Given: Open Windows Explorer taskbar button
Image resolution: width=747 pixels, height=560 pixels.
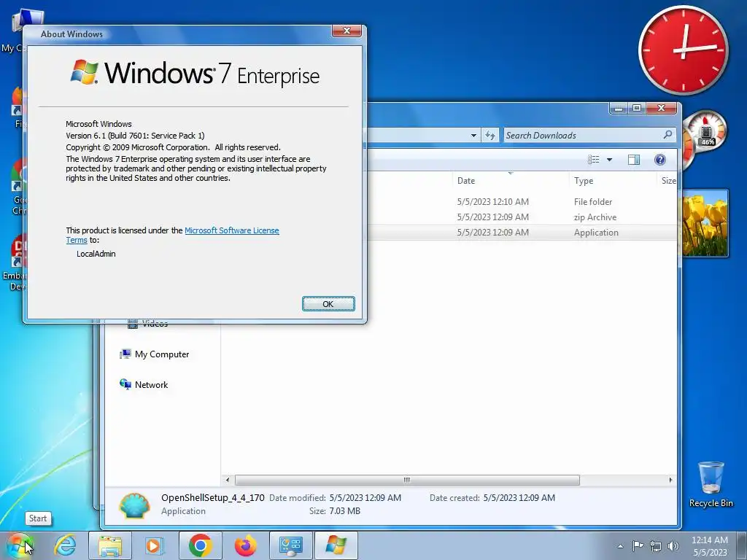Looking at the screenshot, I should (x=110, y=545).
